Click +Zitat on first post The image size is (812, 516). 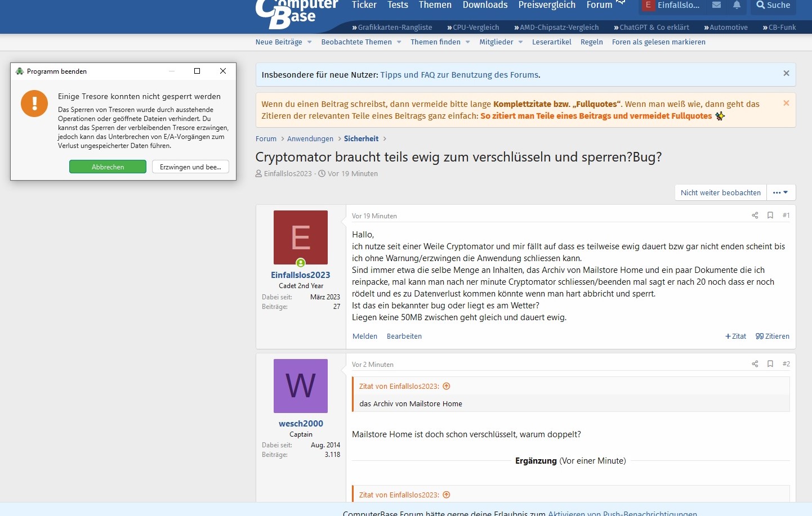click(735, 336)
